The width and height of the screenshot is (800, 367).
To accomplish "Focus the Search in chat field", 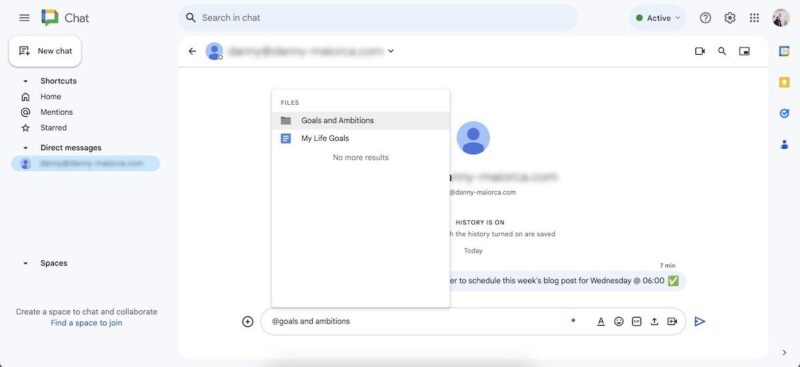I will (x=378, y=18).
